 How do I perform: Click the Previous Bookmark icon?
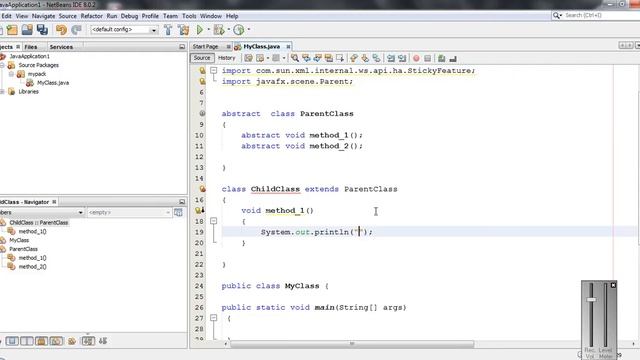click(354, 58)
